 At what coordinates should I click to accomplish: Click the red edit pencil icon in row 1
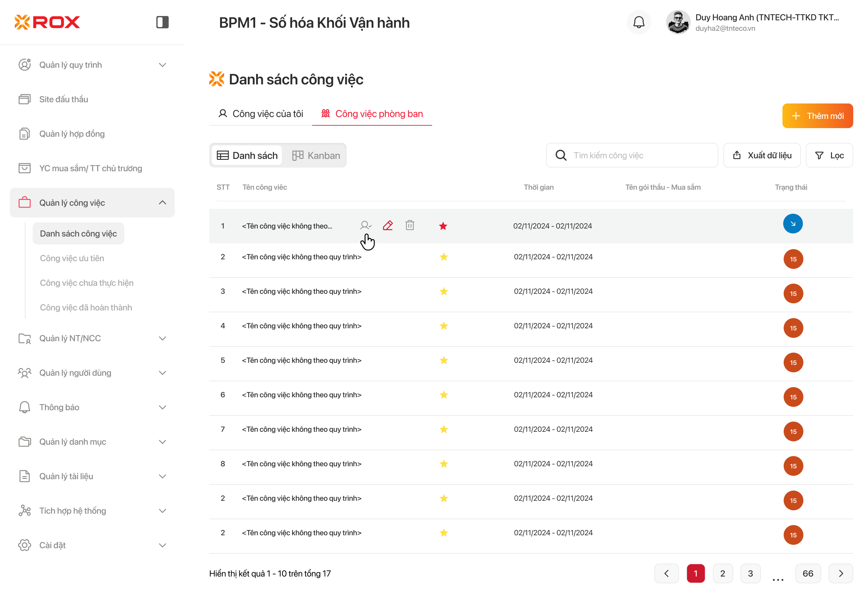388,225
